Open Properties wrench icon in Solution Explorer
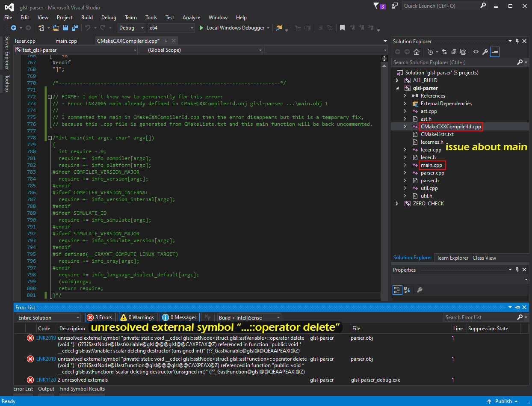532x406 pixels. click(x=485, y=52)
